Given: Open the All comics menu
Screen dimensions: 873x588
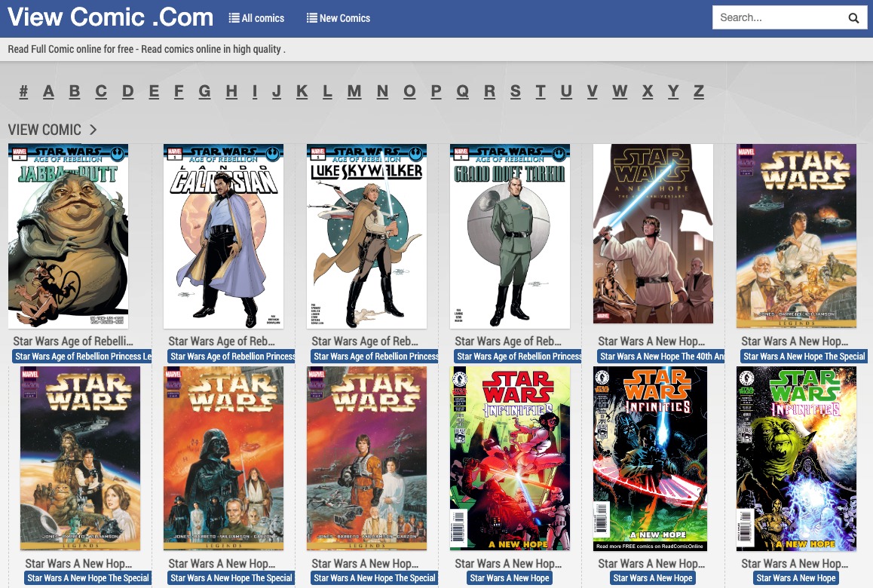Looking at the screenshot, I should point(256,18).
